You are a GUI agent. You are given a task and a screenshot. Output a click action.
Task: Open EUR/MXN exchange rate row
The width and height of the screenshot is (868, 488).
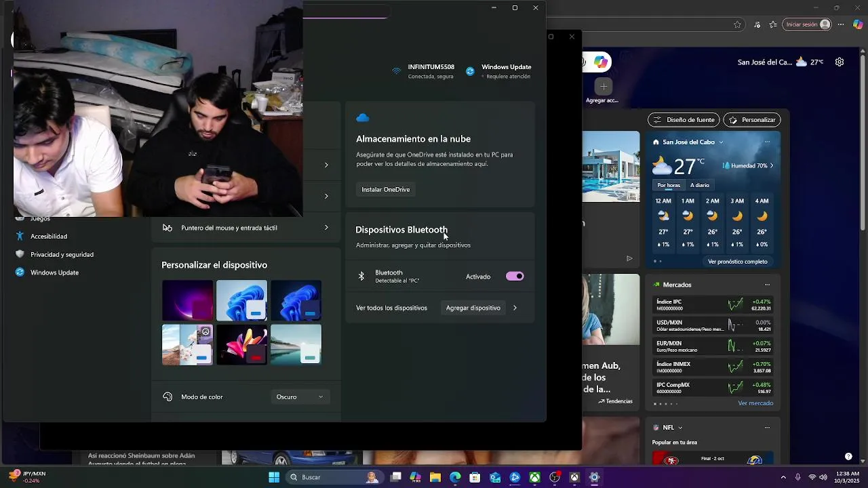(713, 346)
